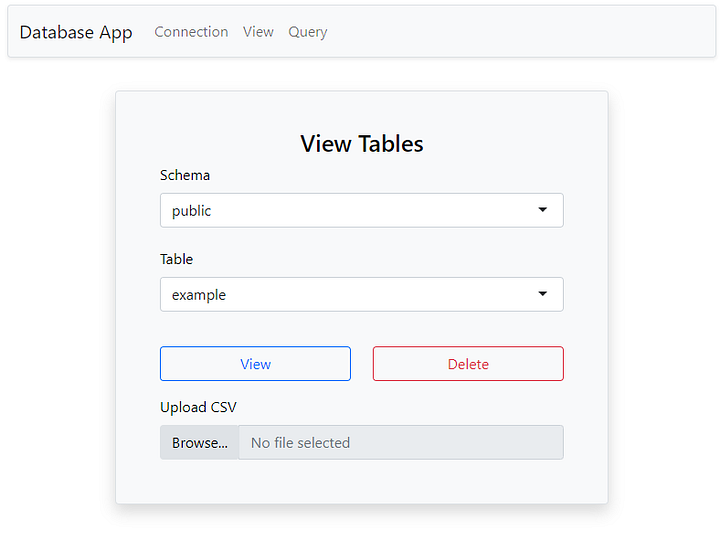
Task: Click the blue View button
Action: tap(255, 364)
